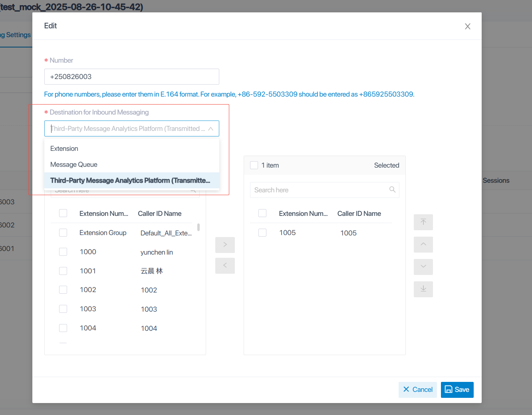The image size is (532, 415).
Task: Tick the checkbox for selected extension 1005
Action: pyautogui.click(x=262, y=233)
